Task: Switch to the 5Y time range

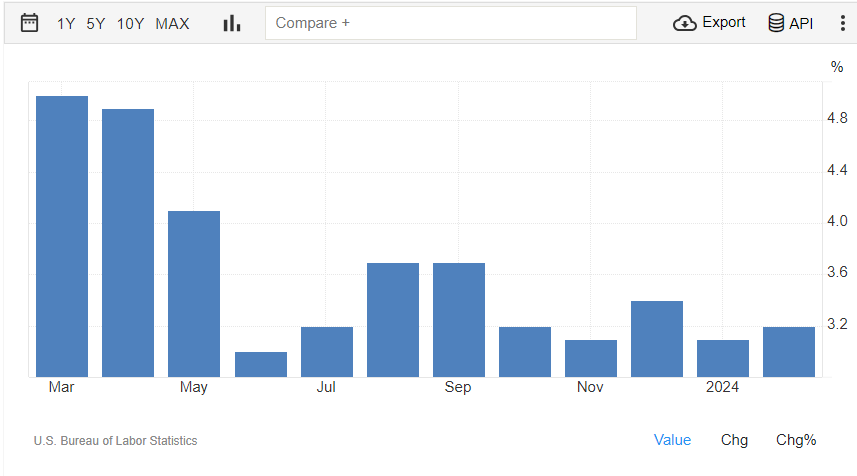Action: tap(96, 23)
